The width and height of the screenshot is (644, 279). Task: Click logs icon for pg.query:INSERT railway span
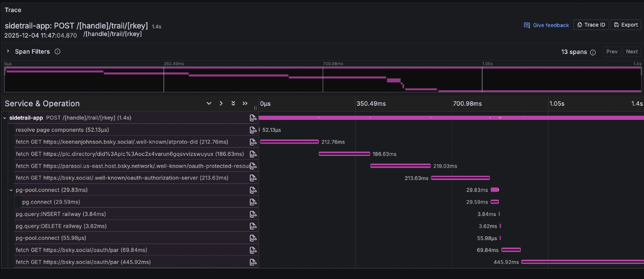(253, 214)
